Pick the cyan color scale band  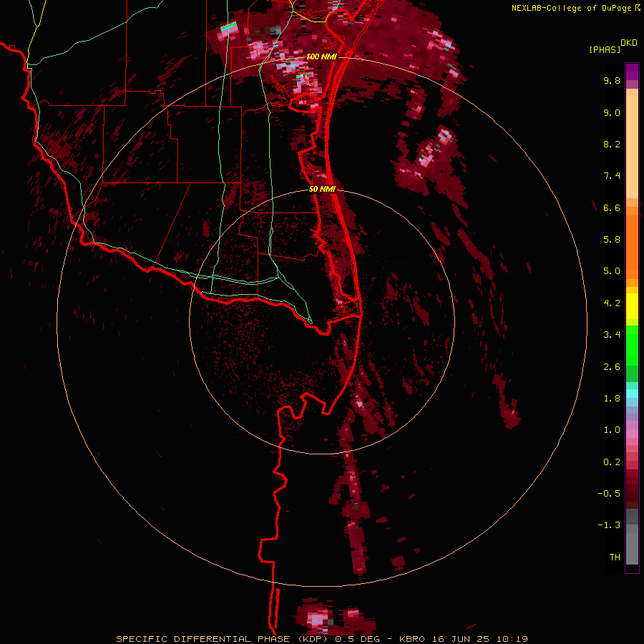tap(632, 394)
